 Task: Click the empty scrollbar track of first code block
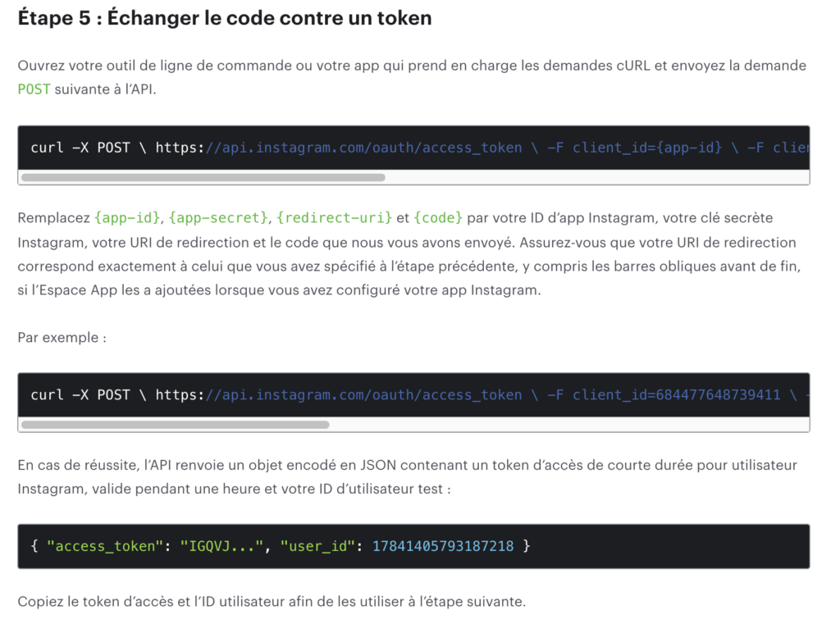[x=596, y=177]
